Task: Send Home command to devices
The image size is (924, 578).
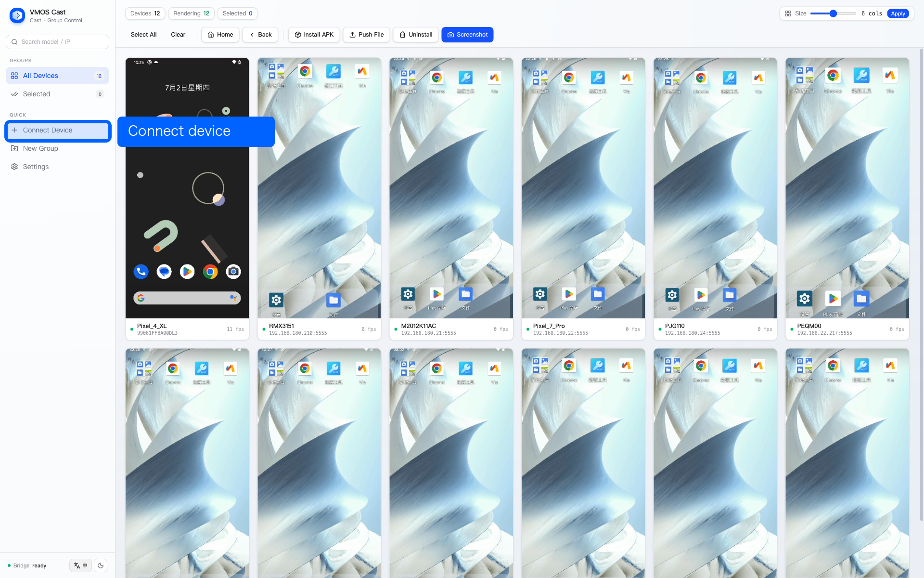Action: (220, 35)
